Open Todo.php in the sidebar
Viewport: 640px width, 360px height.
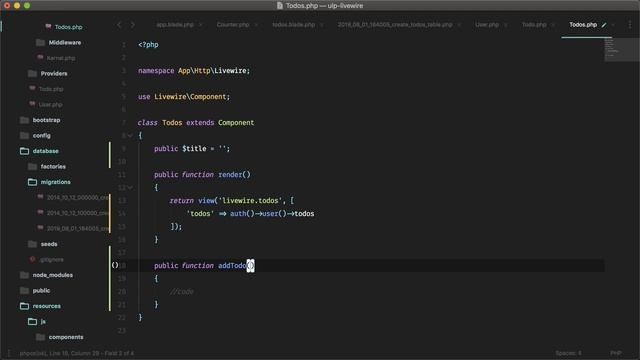(51, 89)
